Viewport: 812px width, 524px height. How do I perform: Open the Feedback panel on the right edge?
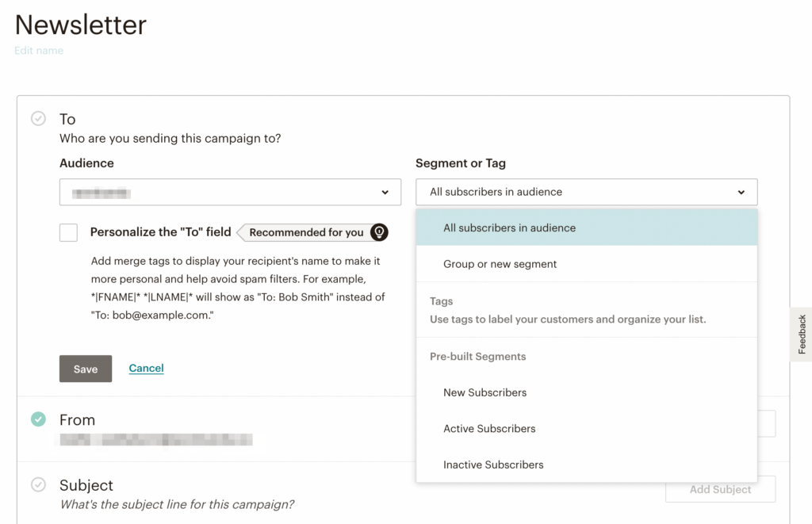(x=802, y=333)
